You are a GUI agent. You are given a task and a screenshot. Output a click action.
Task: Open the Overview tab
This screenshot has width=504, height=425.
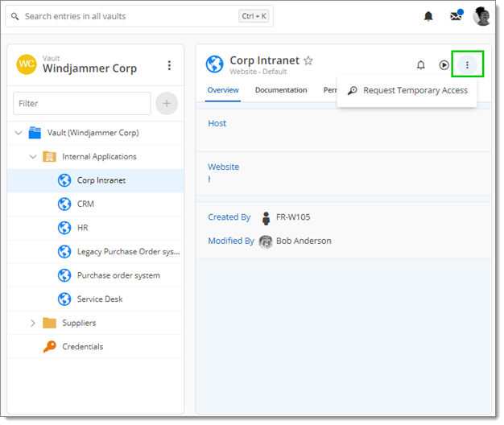point(223,90)
